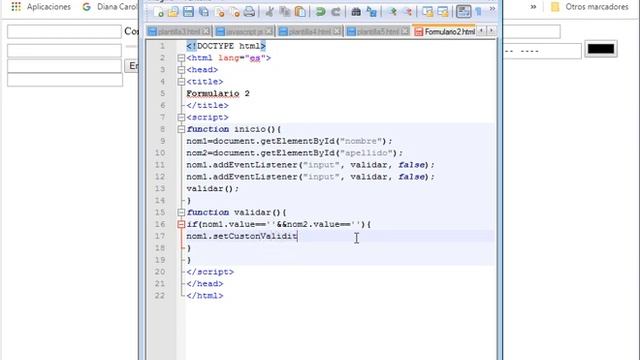The height and width of the screenshot is (360, 640).
Task: Collapse the script tag fold on line 7
Action: pos(181,118)
